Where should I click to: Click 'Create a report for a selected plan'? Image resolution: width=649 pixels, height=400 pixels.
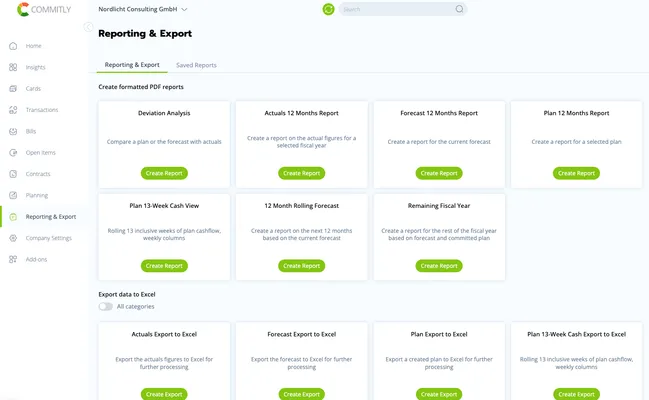click(x=576, y=142)
